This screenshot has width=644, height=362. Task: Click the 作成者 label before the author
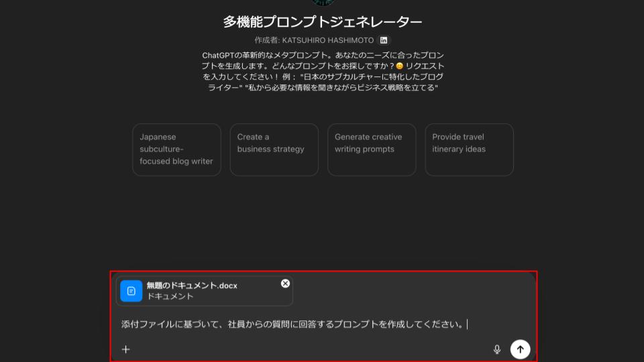coord(266,40)
